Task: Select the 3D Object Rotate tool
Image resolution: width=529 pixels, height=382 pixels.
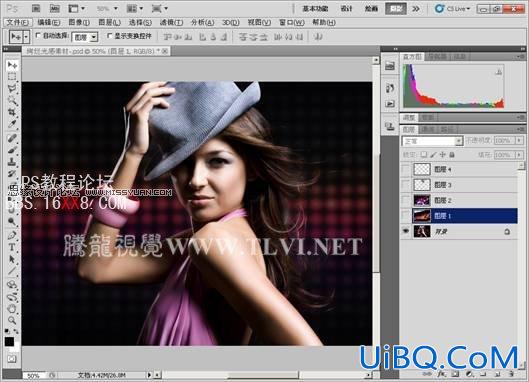Action: click(x=12, y=285)
